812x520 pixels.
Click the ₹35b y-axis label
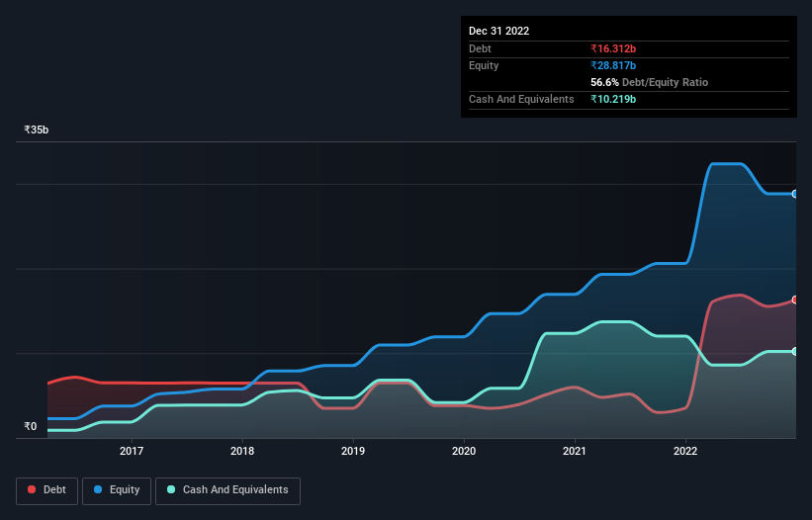pos(37,130)
